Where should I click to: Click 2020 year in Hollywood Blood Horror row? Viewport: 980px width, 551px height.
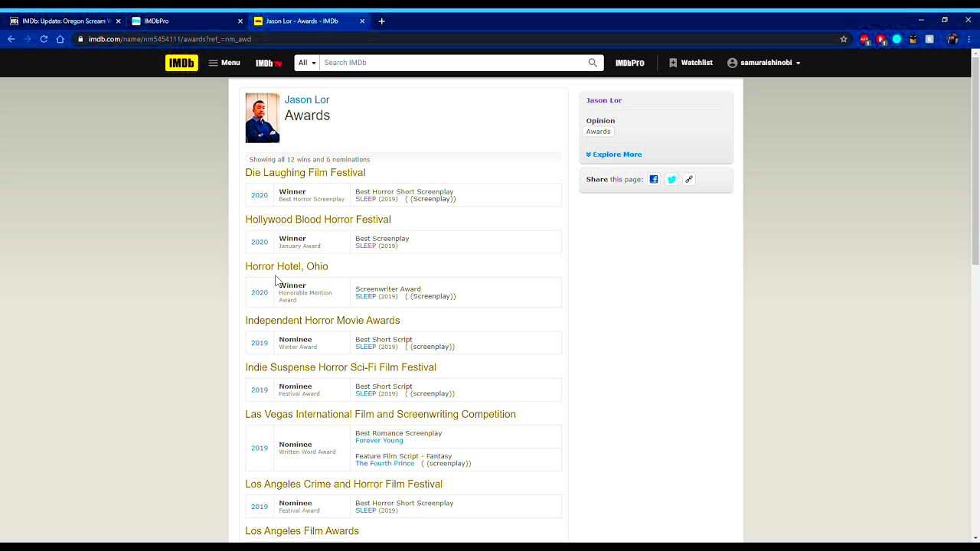pos(260,242)
